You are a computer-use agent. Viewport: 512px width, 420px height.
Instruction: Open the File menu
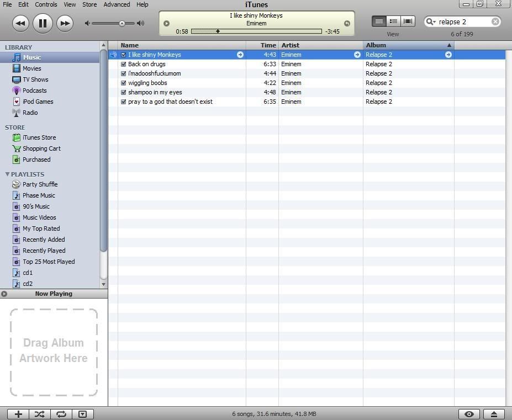(x=7, y=4)
